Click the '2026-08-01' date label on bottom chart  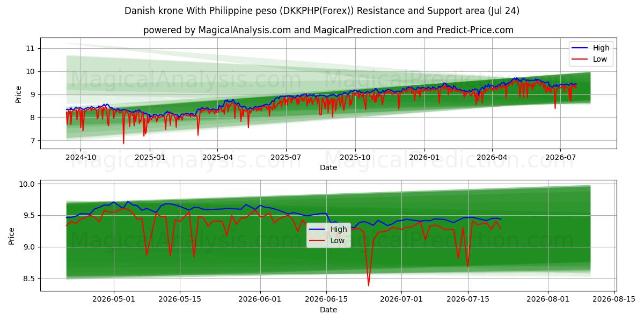(548, 301)
